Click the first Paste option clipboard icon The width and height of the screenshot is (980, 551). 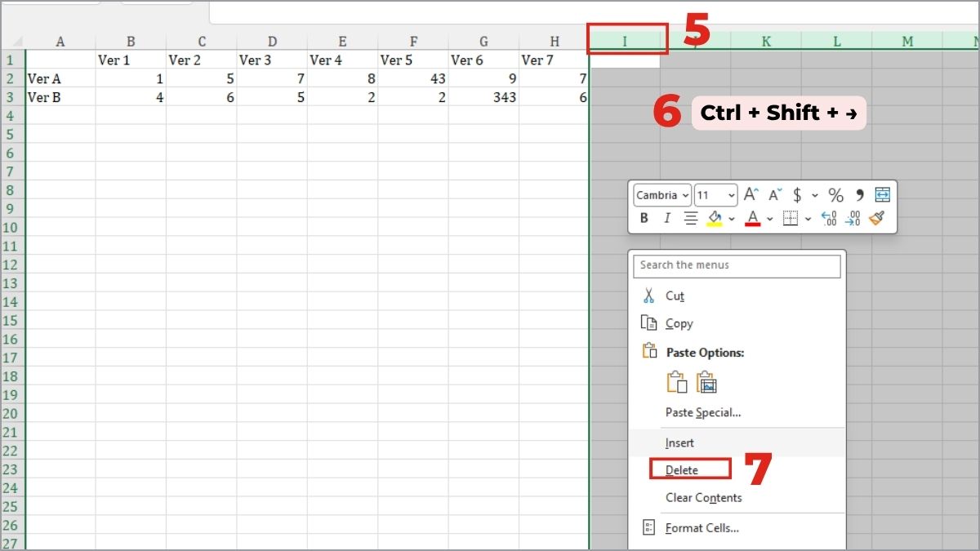click(677, 382)
